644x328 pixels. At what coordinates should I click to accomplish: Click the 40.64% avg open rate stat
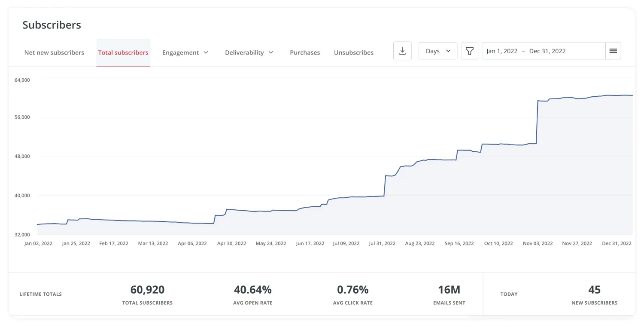(x=253, y=290)
